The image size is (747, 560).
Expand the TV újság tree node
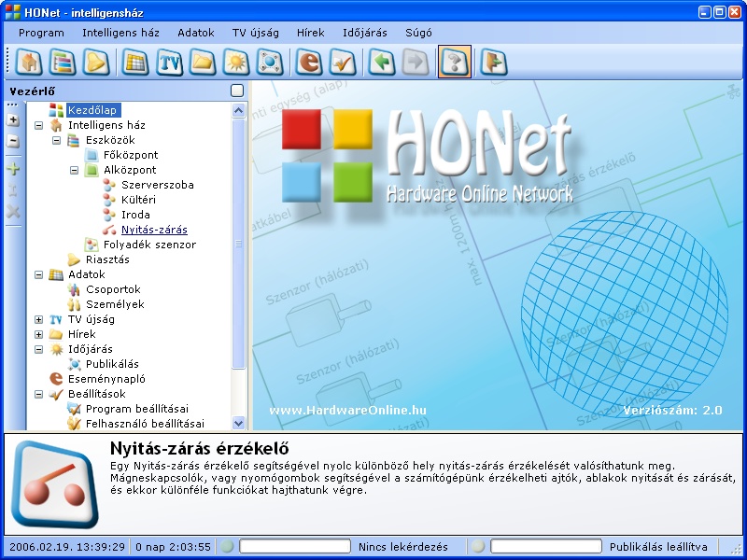click(38, 319)
